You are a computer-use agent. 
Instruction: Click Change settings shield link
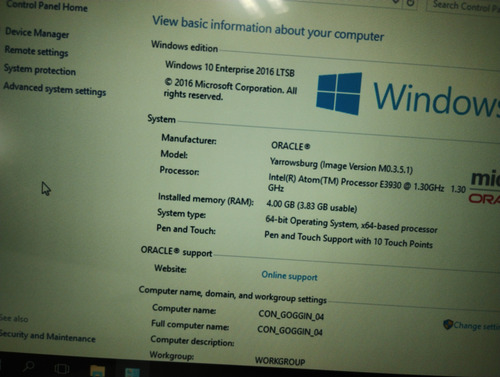472,325
